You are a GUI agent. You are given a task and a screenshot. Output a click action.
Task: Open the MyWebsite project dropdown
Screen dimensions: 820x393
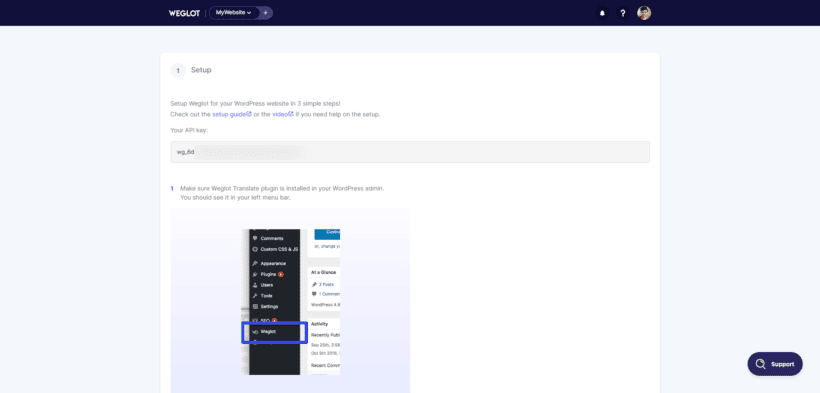[234, 13]
